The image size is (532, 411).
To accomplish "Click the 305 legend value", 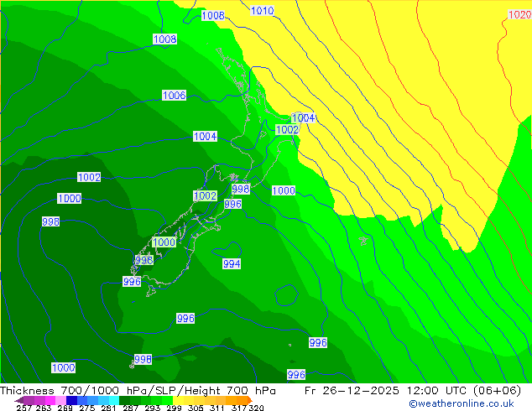I will [x=196, y=408].
